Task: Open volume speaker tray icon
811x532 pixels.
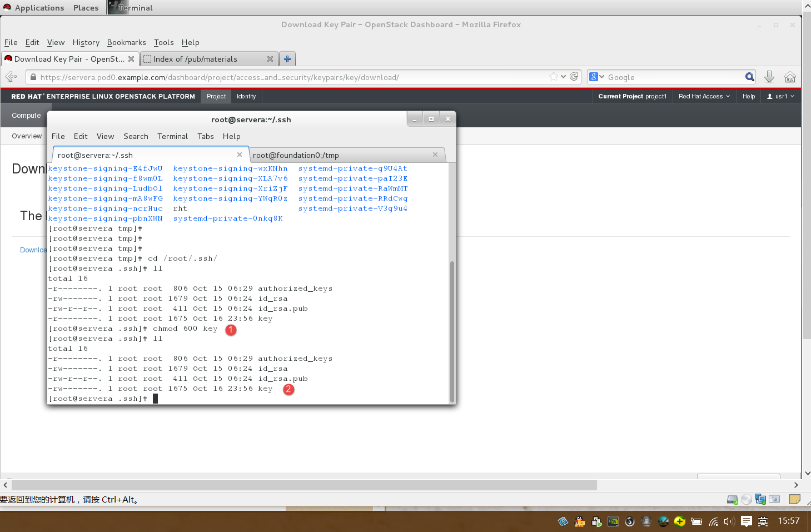Action: pos(729,521)
